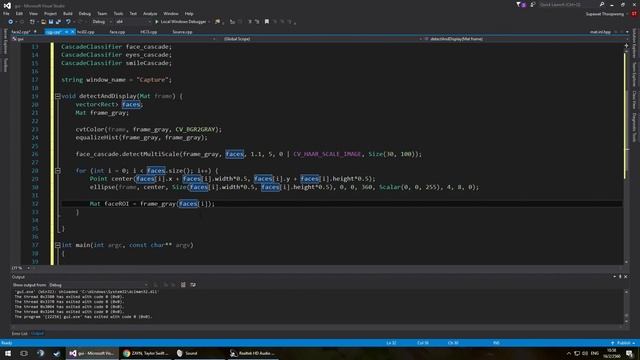Open the Action Center notification icon
Screen dimensions: 640x360
(x=629, y=353)
